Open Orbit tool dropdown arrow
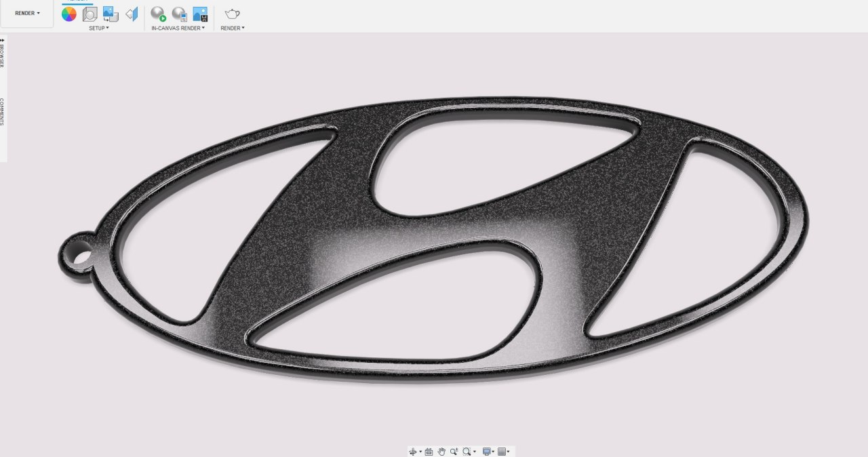This screenshot has height=457, width=868. click(x=420, y=452)
